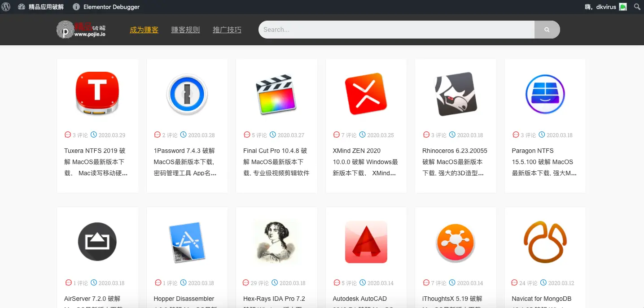
Task: Click the pojie.io site logo
Action: click(x=81, y=30)
